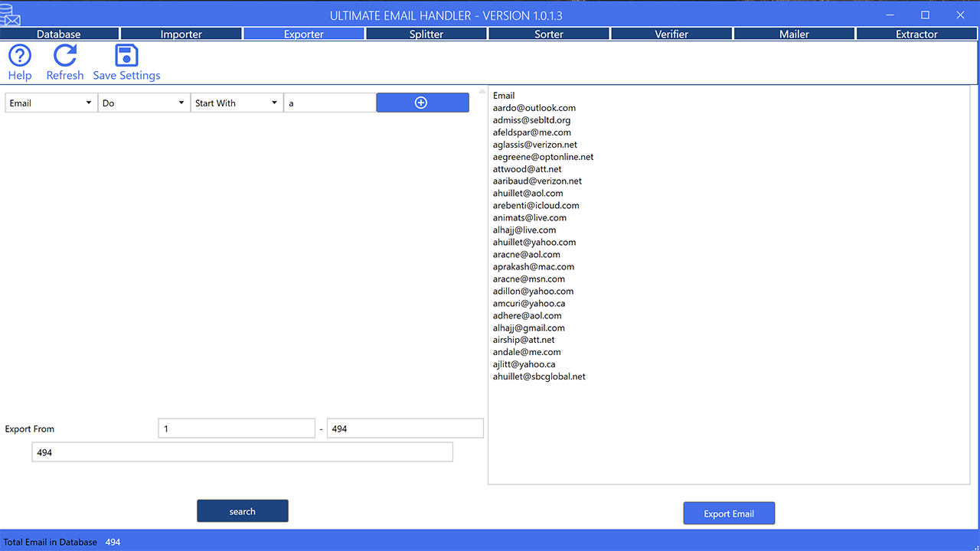This screenshot has height=551, width=980.
Task: Click the envelope application logo
Action: click(x=11, y=14)
